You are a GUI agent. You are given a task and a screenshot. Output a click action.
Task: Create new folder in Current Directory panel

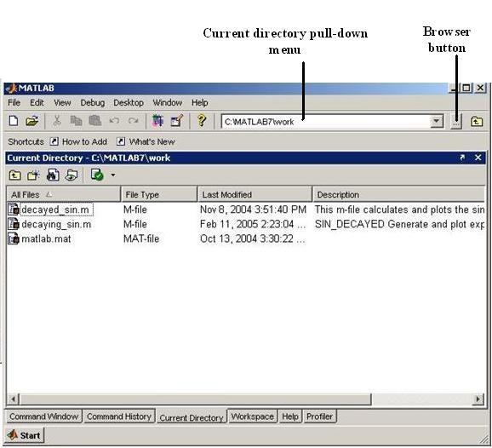33,175
